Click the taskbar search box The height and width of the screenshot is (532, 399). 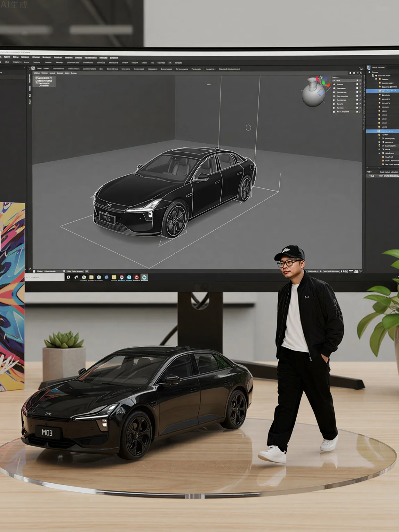click(x=45, y=277)
